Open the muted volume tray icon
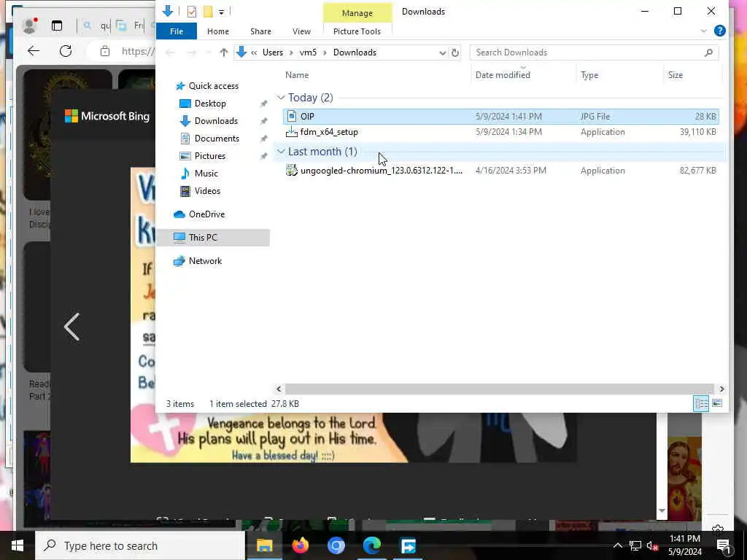 click(653, 545)
